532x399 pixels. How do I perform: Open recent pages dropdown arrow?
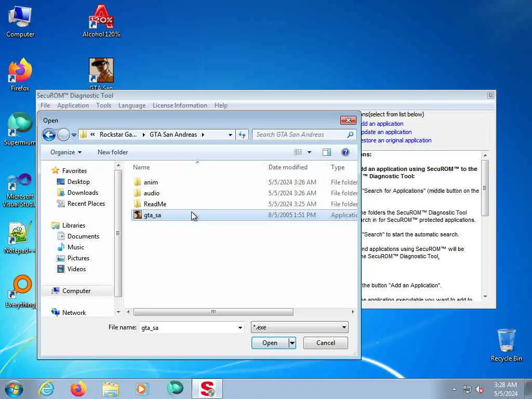coord(74,135)
